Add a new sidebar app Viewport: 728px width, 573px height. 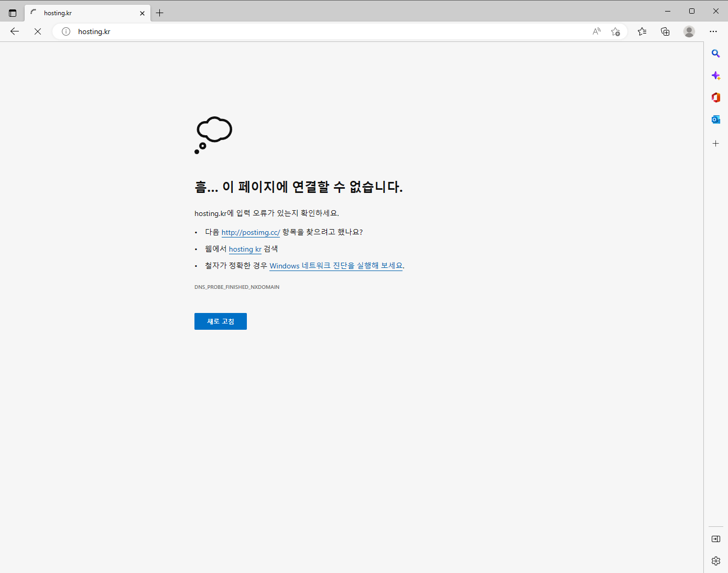(715, 143)
